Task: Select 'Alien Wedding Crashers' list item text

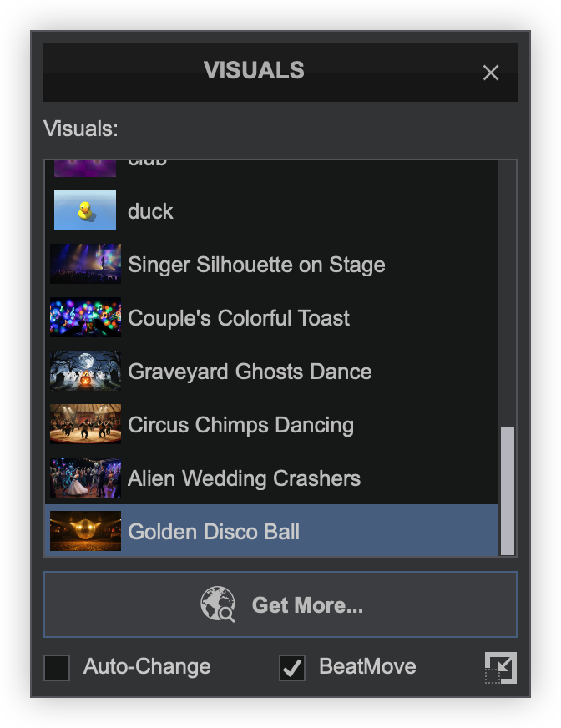Action: [244, 478]
